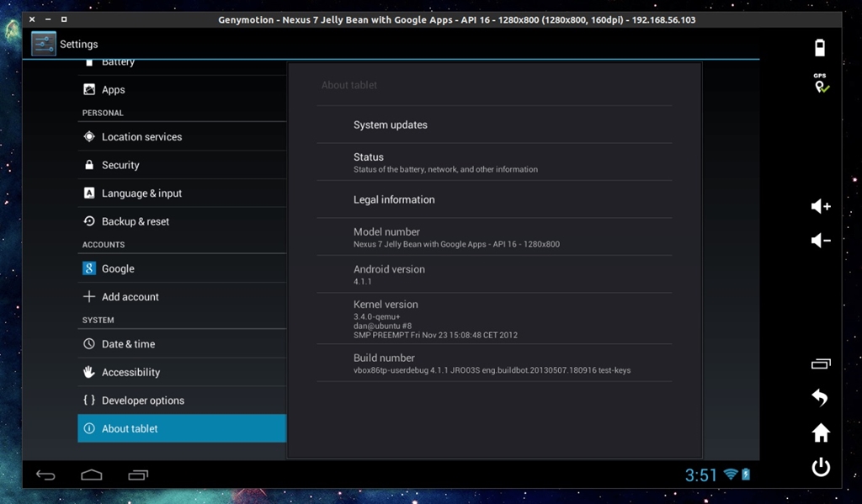Tap the Android version 4.1.1 row
The width and height of the screenshot is (862, 504).
tap(494, 274)
